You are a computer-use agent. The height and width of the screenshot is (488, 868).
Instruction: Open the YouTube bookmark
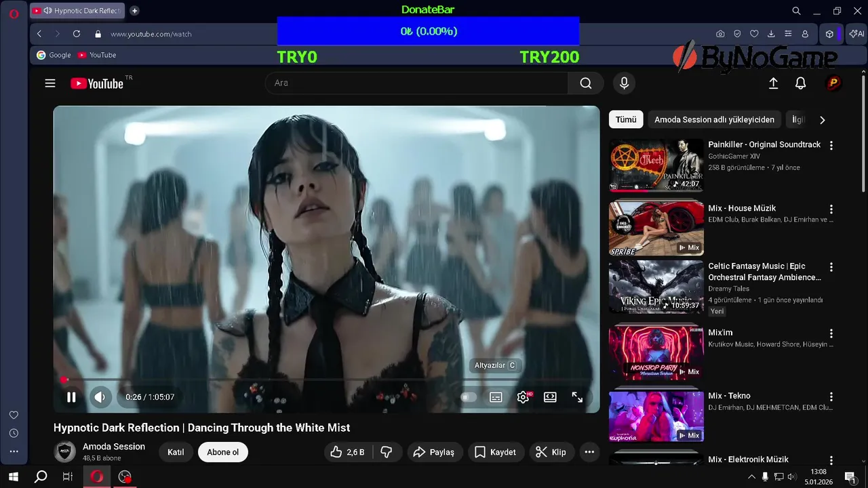pos(97,55)
